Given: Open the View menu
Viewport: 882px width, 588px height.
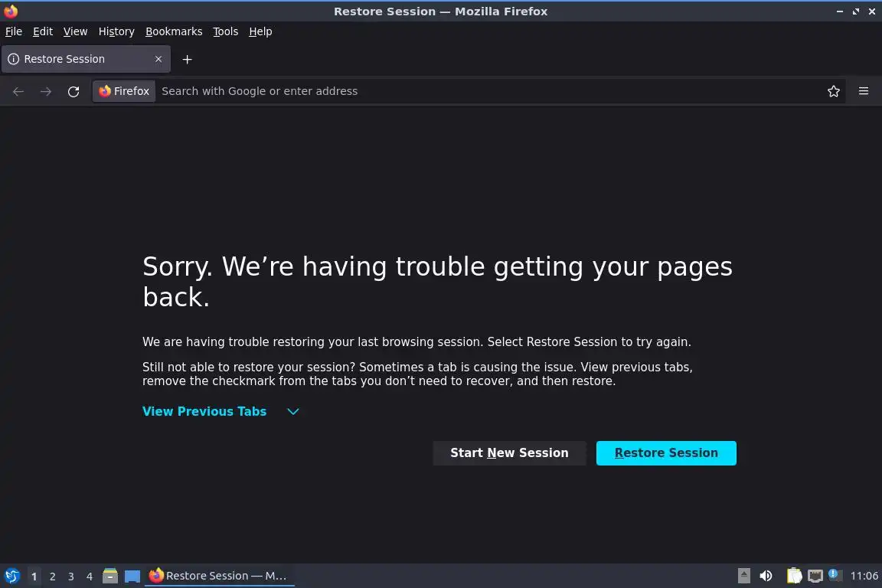Looking at the screenshot, I should (75, 31).
